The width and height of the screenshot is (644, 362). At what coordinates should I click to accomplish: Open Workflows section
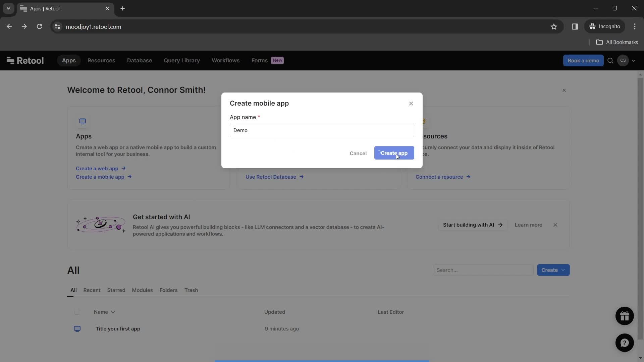tap(225, 60)
